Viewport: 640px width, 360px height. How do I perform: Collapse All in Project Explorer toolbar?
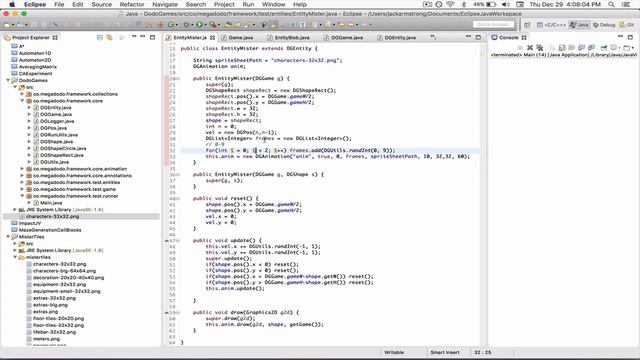tap(100, 38)
